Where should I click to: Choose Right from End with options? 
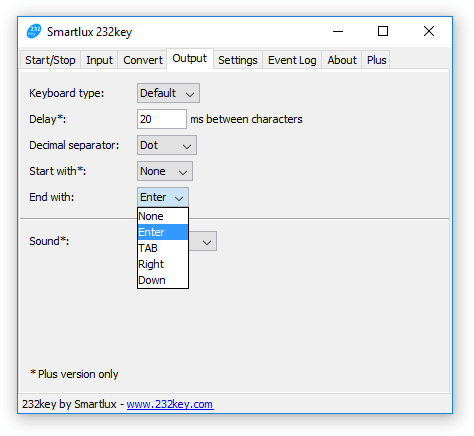(x=163, y=264)
